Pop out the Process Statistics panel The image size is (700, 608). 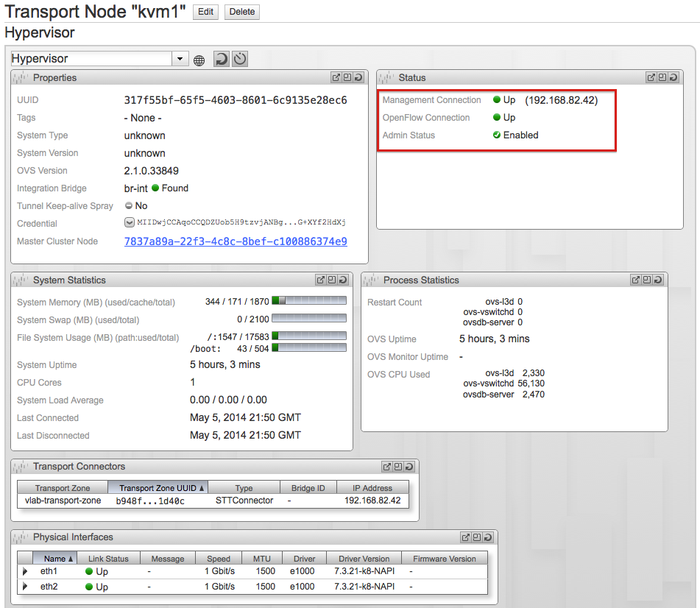pos(636,280)
